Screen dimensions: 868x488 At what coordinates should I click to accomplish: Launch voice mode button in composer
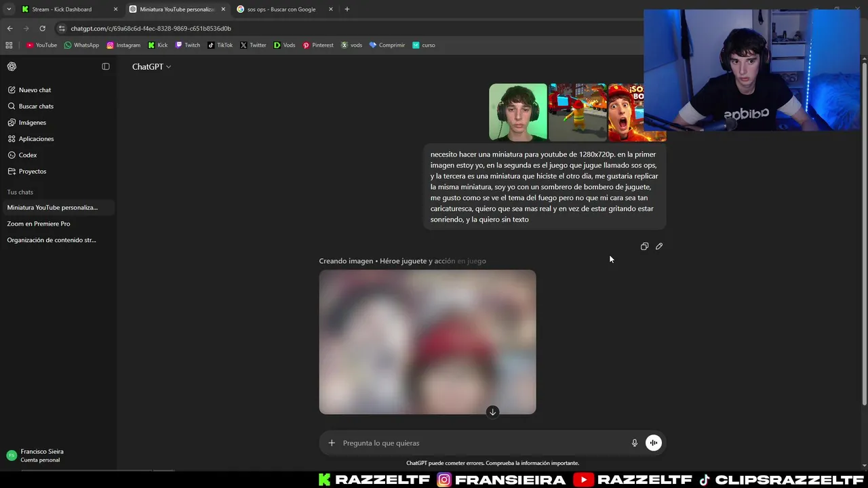653,443
